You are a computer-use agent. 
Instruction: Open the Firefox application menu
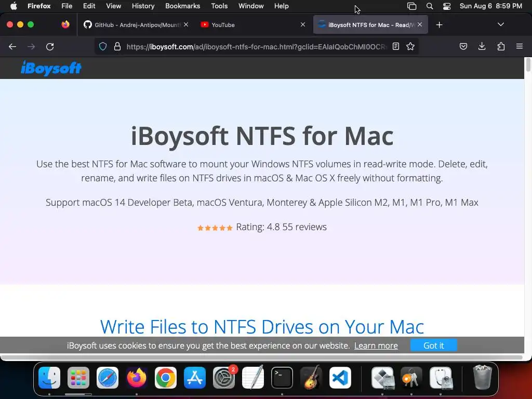39,6
